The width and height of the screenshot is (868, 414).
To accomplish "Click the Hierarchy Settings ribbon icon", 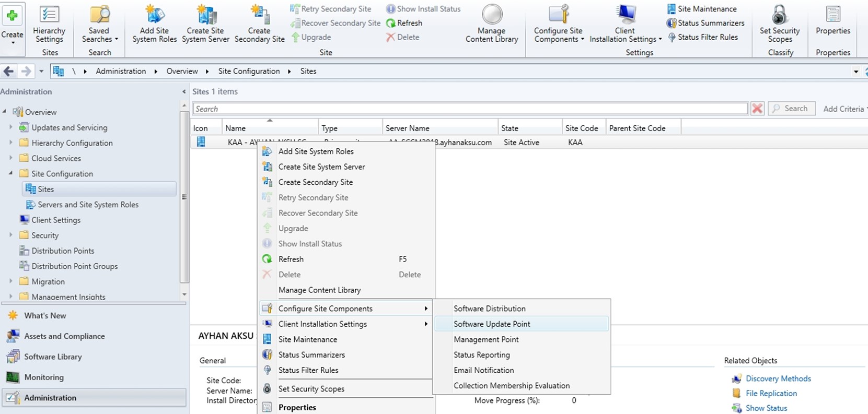I will tap(49, 25).
